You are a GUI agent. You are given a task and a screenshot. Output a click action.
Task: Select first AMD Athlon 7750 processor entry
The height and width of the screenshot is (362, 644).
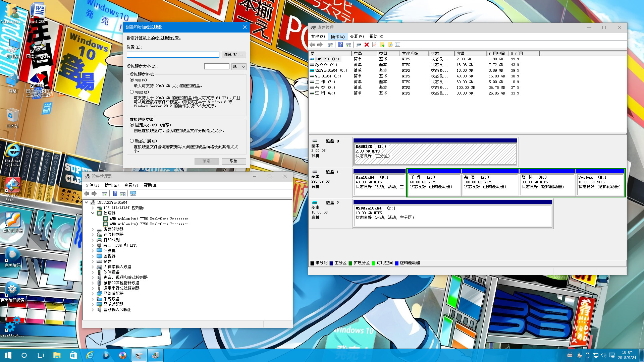pyautogui.click(x=149, y=219)
